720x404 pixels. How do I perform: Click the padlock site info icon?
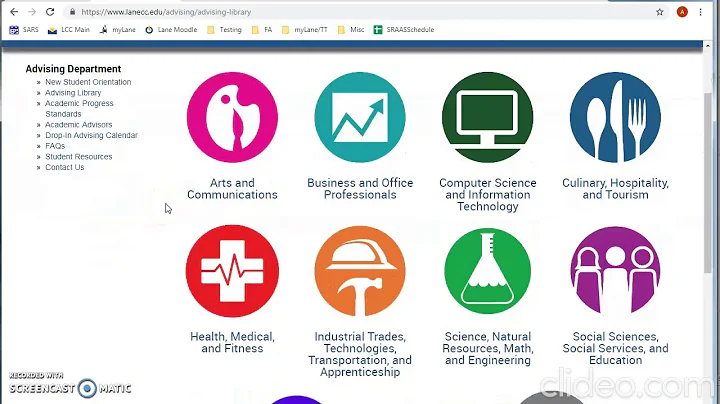(73, 12)
